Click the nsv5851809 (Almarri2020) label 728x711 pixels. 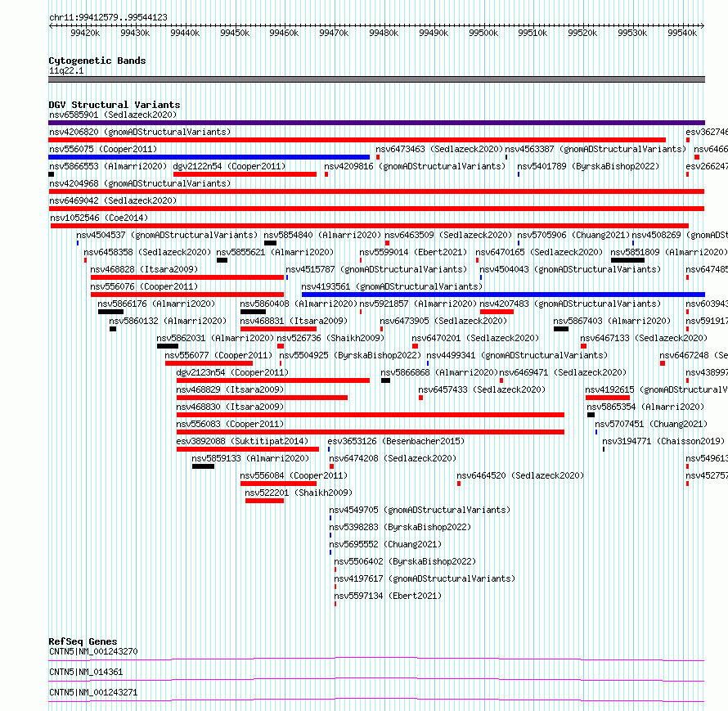(x=668, y=252)
